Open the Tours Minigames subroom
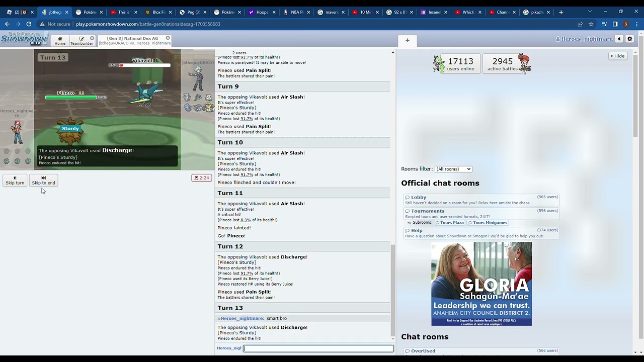The height and width of the screenshot is (362, 644). pyautogui.click(x=488, y=223)
